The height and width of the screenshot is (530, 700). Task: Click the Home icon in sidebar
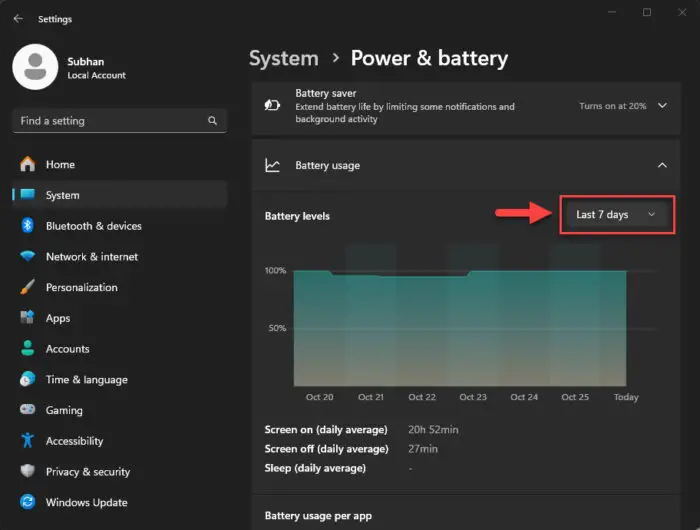tap(28, 164)
